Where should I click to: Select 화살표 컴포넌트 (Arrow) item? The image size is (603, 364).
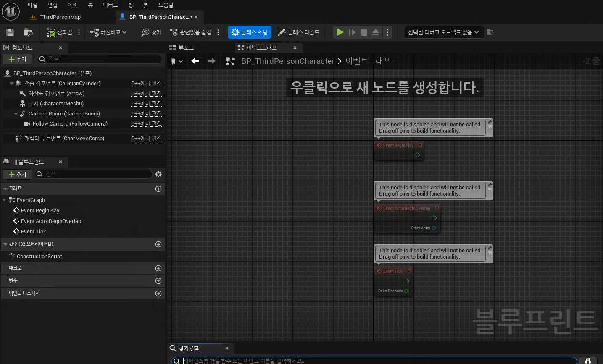pyautogui.click(x=56, y=94)
